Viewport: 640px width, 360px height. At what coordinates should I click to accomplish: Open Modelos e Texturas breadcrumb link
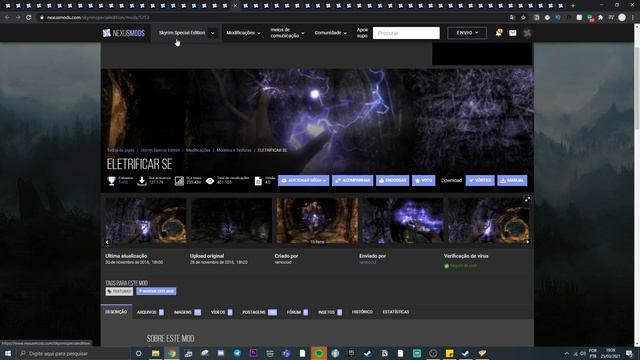234,150
